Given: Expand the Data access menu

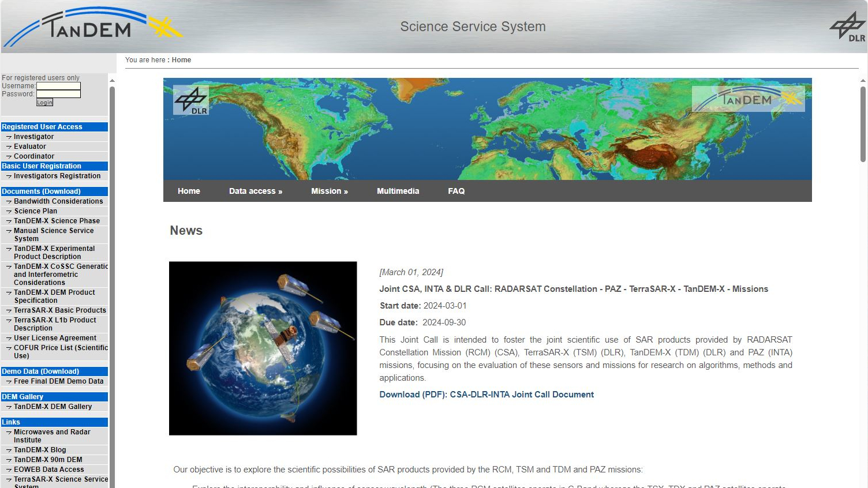Looking at the screenshot, I should [x=255, y=191].
